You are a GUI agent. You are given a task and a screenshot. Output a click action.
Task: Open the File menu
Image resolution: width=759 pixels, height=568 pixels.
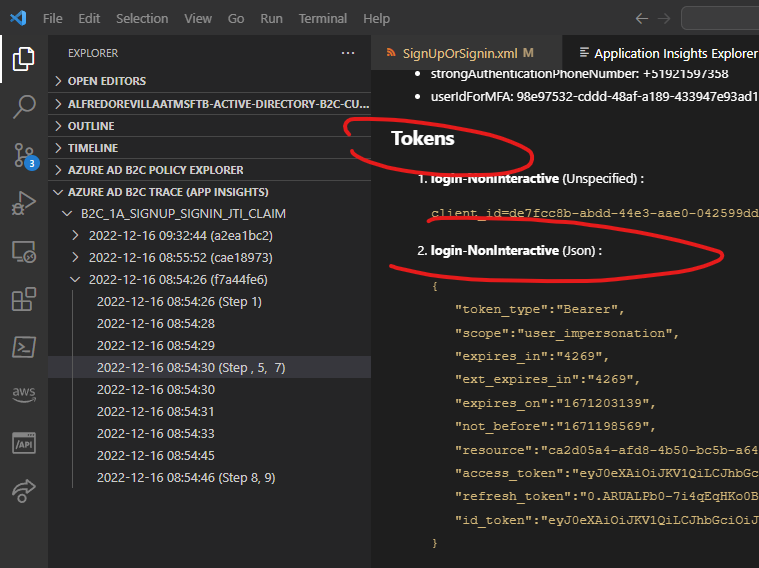(52, 18)
